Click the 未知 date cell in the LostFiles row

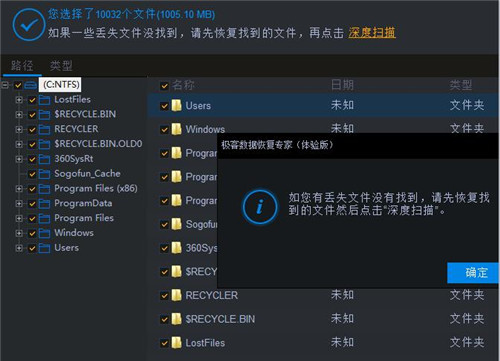pos(342,342)
